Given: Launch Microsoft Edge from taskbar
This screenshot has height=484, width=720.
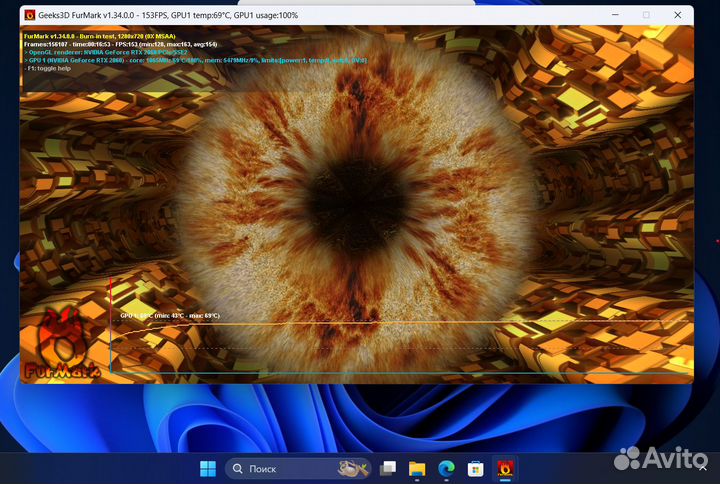Looking at the screenshot, I should pyautogui.click(x=446, y=468).
